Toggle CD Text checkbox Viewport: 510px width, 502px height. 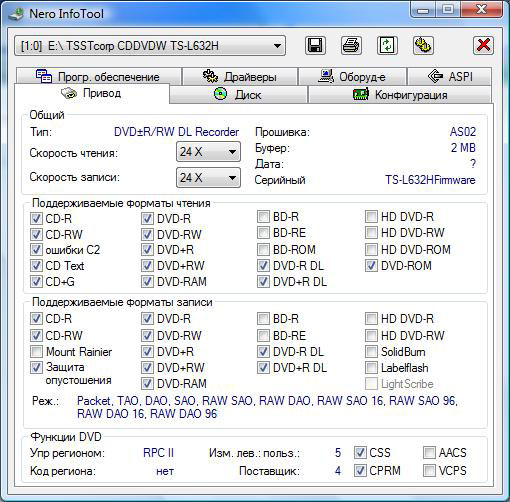(x=36, y=266)
